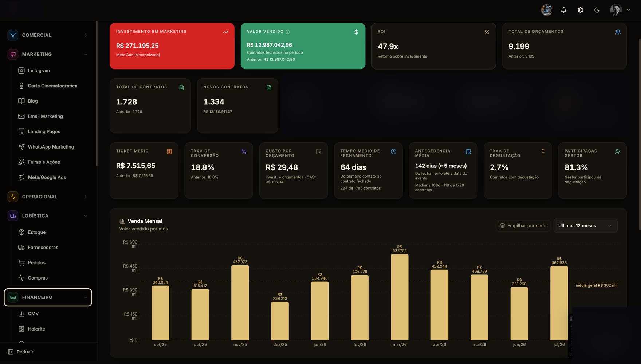Click the Compras activity icon
The image size is (641, 364).
point(21,278)
